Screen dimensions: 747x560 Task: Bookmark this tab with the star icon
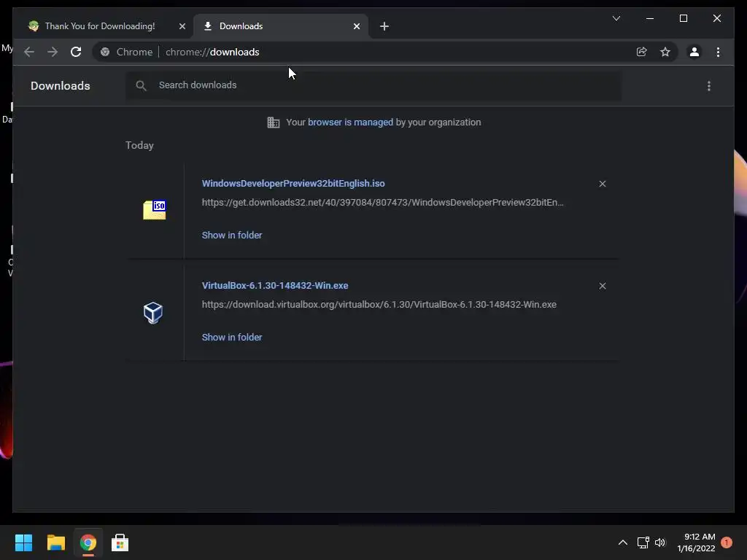[665, 52]
